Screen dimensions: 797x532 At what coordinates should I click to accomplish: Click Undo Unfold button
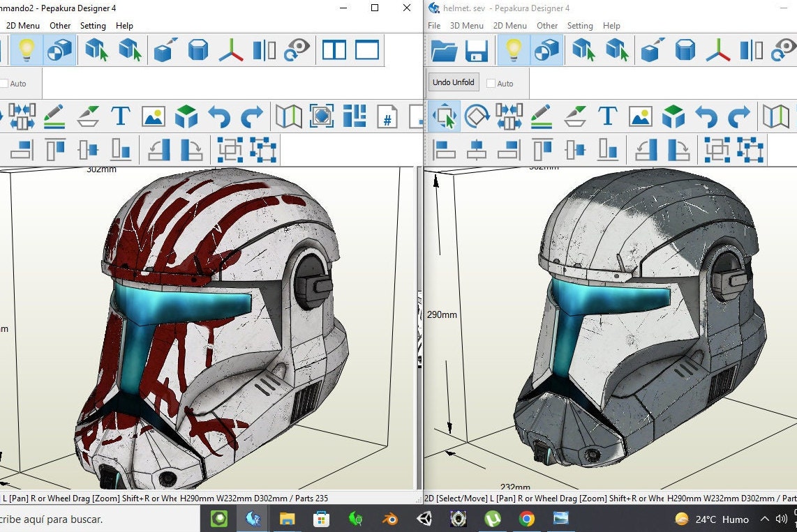click(454, 82)
